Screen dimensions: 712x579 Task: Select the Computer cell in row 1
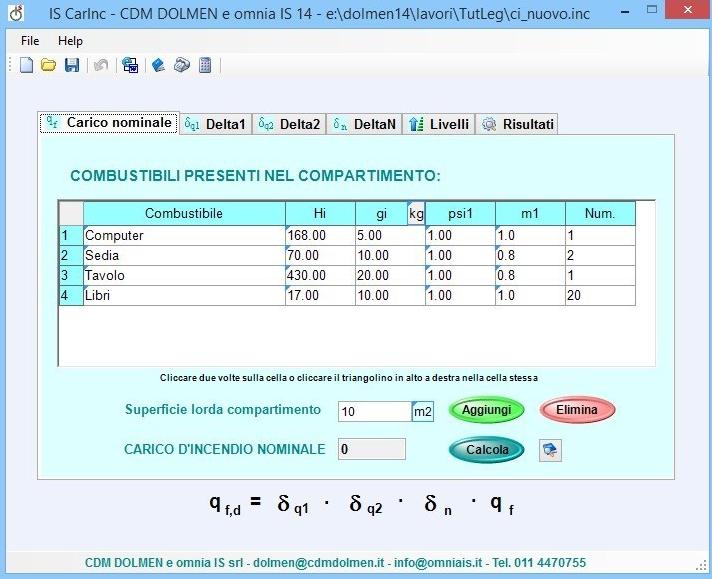click(x=183, y=235)
